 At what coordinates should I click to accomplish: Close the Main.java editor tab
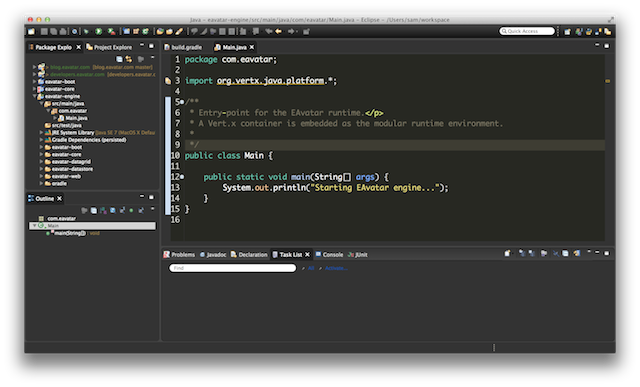[252, 47]
